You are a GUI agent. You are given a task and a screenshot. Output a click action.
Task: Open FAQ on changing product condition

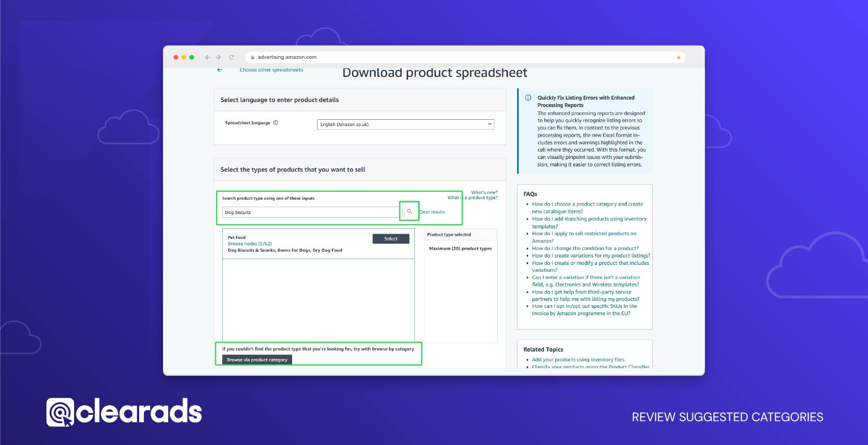(585, 248)
